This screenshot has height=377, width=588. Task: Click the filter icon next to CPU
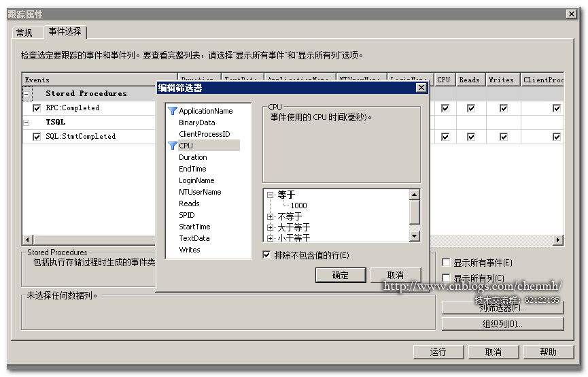click(173, 146)
